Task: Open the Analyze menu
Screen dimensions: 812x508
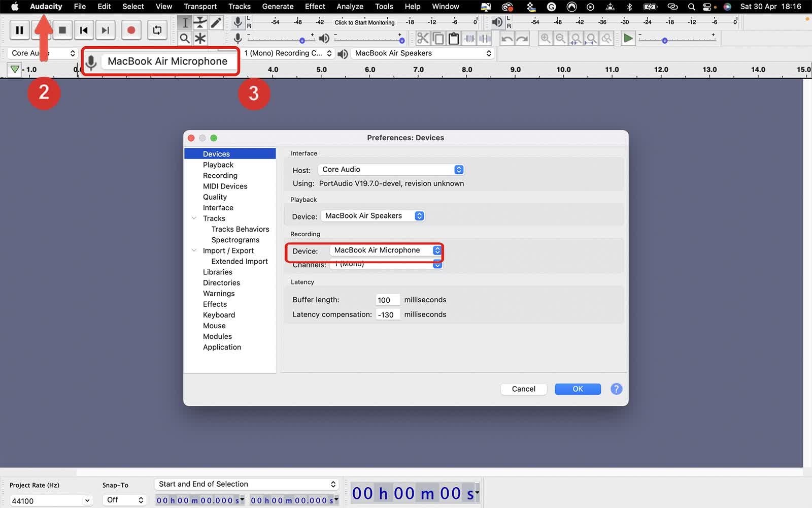Action: 350,7
